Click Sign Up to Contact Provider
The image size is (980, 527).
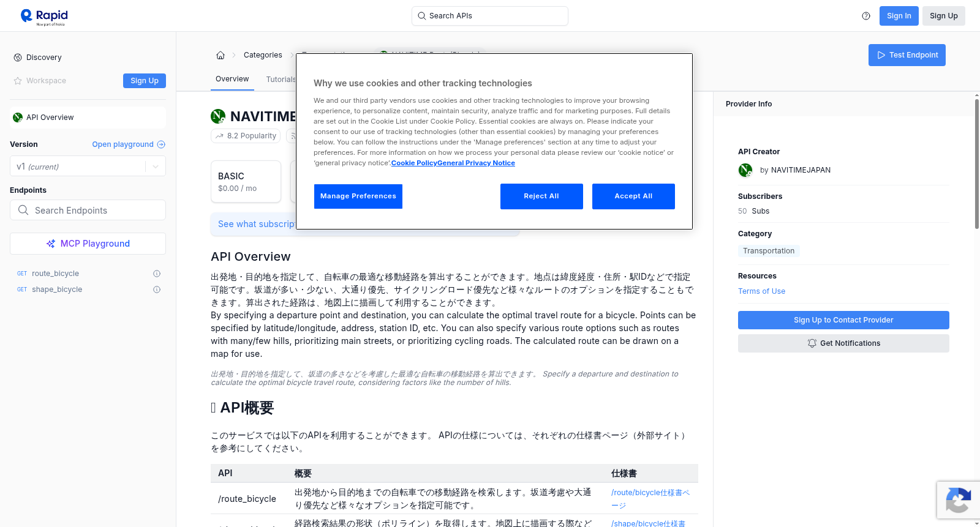coord(843,320)
